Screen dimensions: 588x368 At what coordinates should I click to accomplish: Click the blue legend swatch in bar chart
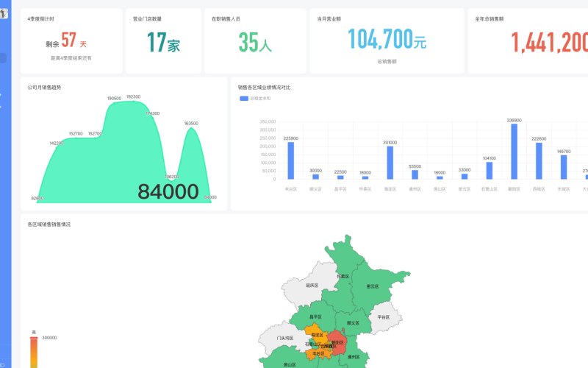click(244, 99)
